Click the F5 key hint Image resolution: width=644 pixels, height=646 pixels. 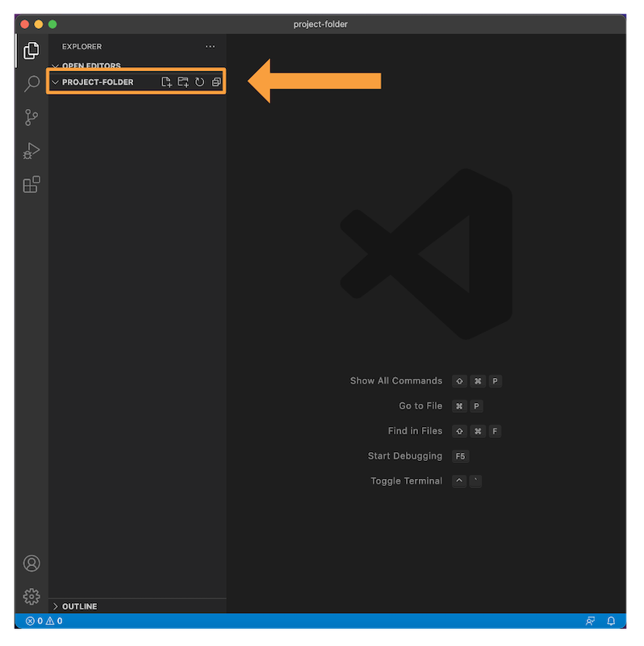click(460, 456)
